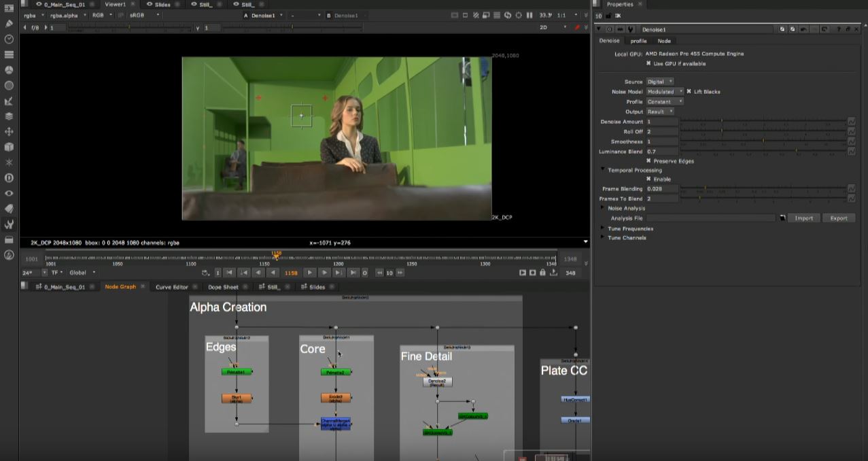This screenshot has height=461, width=868.
Task: Click the Denoise1 wrench settings icon
Action: pyautogui.click(x=631, y=29)
